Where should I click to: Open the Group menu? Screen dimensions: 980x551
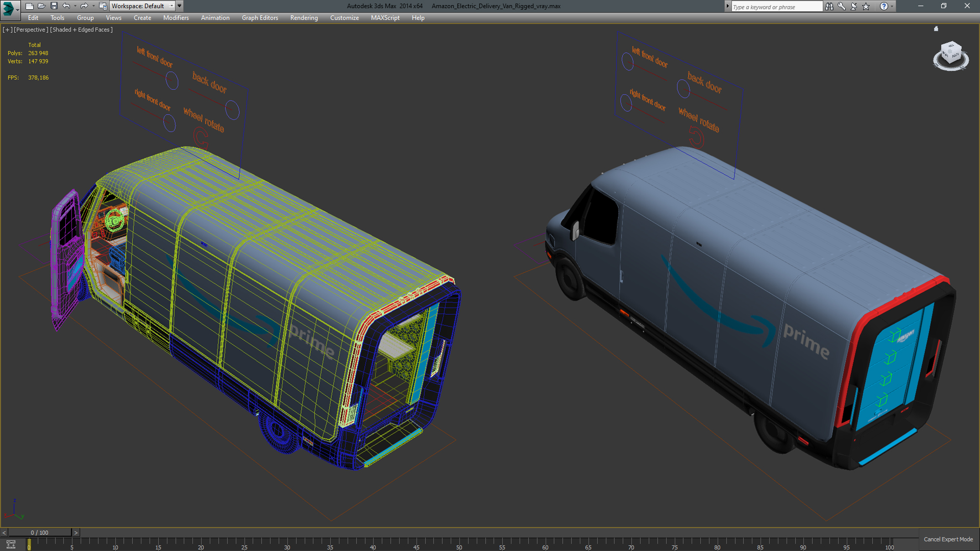[x=85, y=18]
